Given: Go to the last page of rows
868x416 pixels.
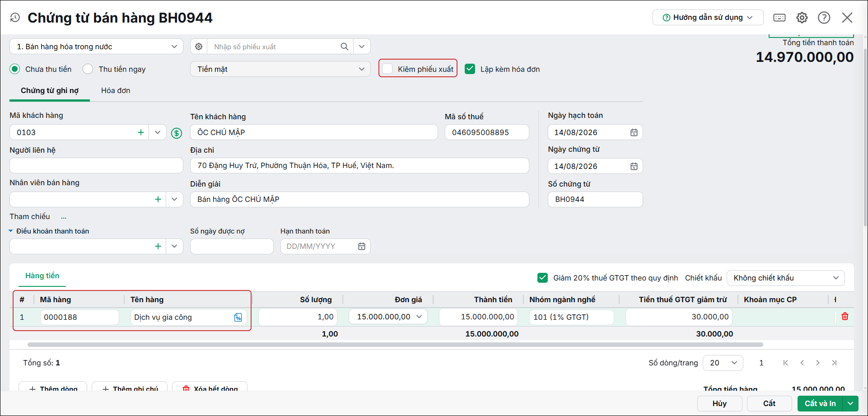Looking at the screenshot, I should coord(834,363).
